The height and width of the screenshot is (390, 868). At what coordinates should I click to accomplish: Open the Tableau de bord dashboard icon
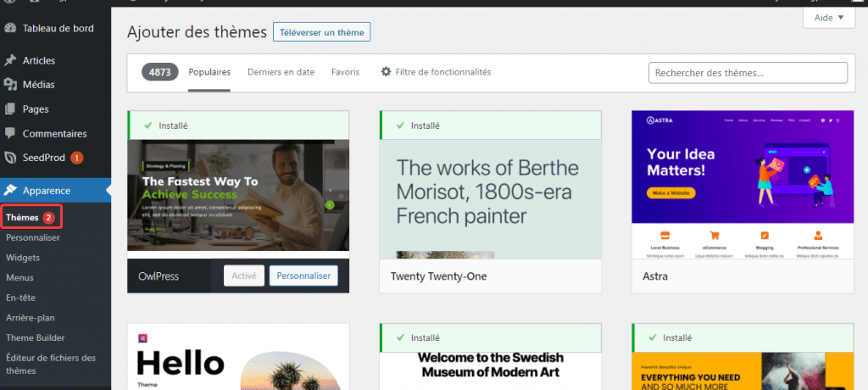10,28
